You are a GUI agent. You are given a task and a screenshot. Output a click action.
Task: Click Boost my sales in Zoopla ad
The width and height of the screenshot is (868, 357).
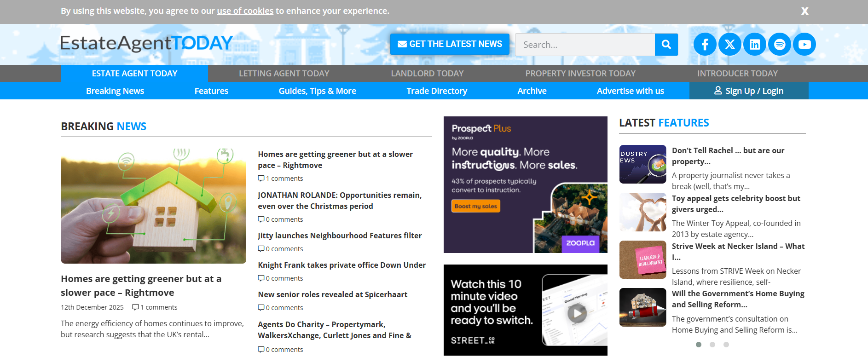click(476, 206)
